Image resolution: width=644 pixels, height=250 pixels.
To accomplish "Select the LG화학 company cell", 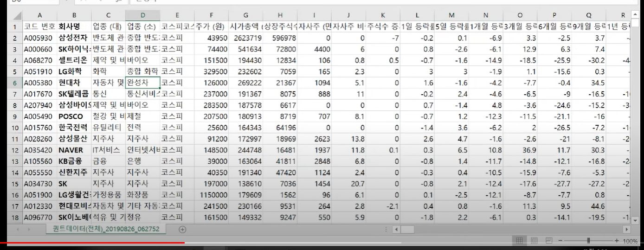I will tap(74, 71).
